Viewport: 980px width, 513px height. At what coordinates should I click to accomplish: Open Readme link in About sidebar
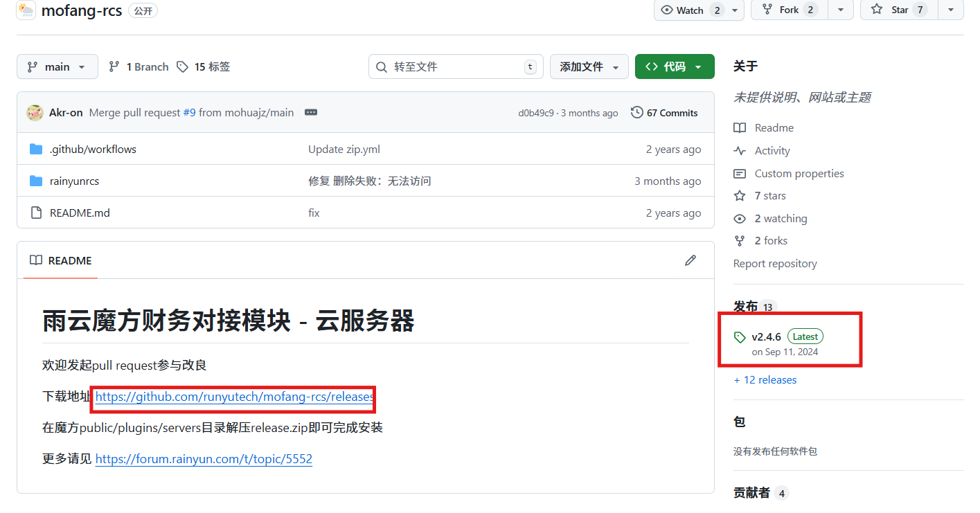[x=764, y=127]
